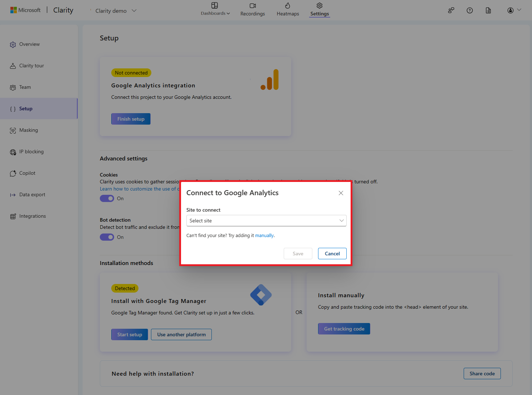
Task: Click the Google Tag Manager logo
Action: [261, 295]
